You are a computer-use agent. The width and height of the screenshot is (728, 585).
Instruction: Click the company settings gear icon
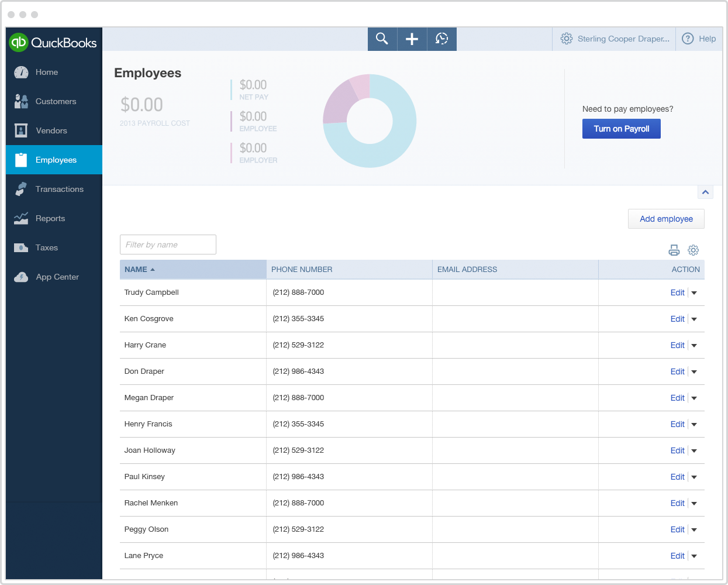click(567, 39)
